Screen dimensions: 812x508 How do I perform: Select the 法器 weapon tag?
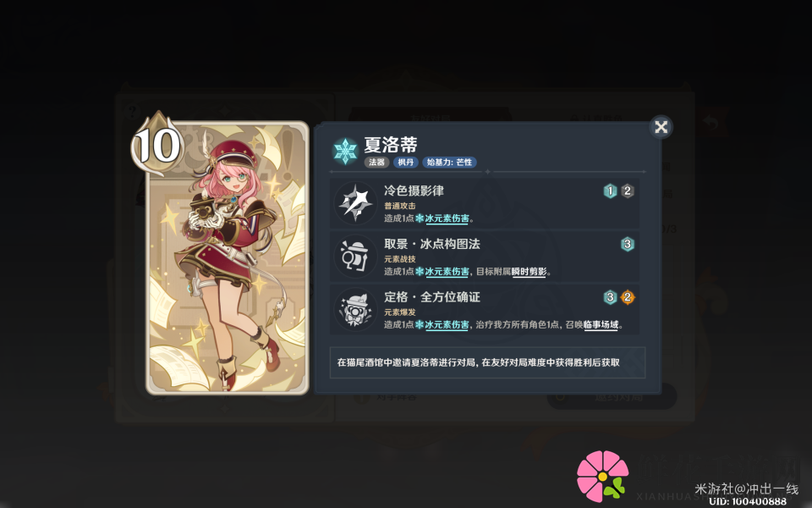click(x=376, y=163)
